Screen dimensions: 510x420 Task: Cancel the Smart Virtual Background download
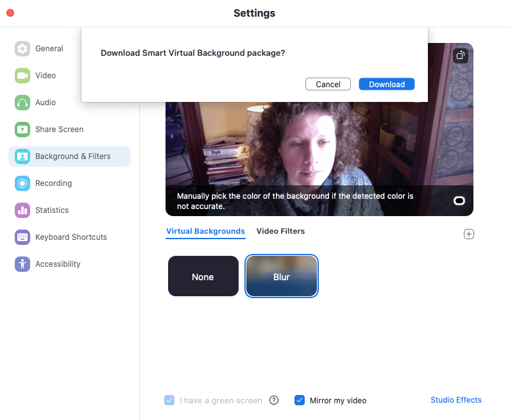pos(328,84)
